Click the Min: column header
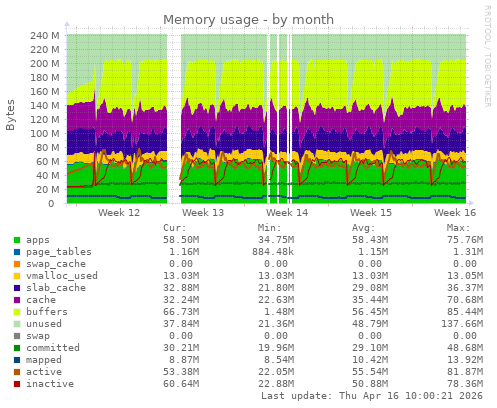 pos(269,228)
